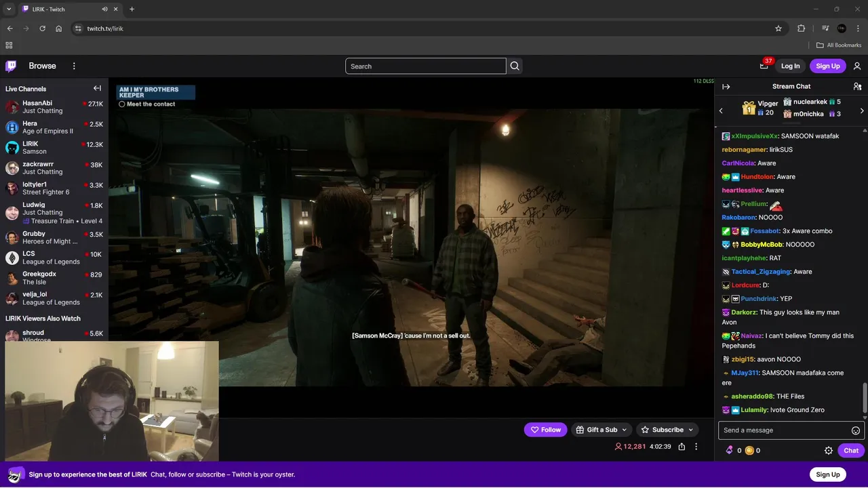
Task: Open LCS League of Legends channel
Action: click(x=54, y=258)
